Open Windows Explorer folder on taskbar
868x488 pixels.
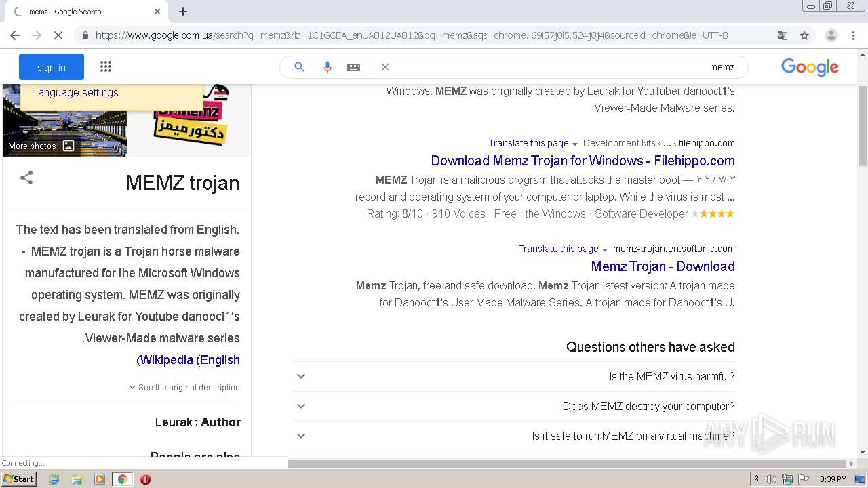(77, 479)
